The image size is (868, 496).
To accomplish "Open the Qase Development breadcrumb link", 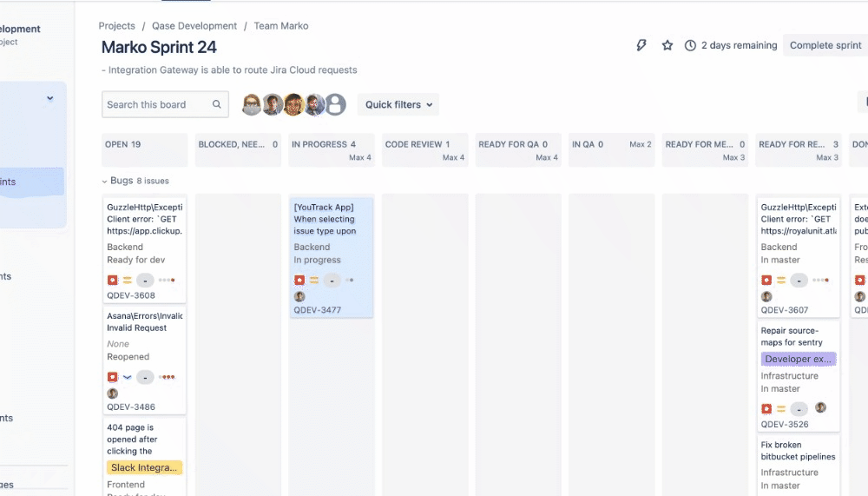I will point(194,25).
